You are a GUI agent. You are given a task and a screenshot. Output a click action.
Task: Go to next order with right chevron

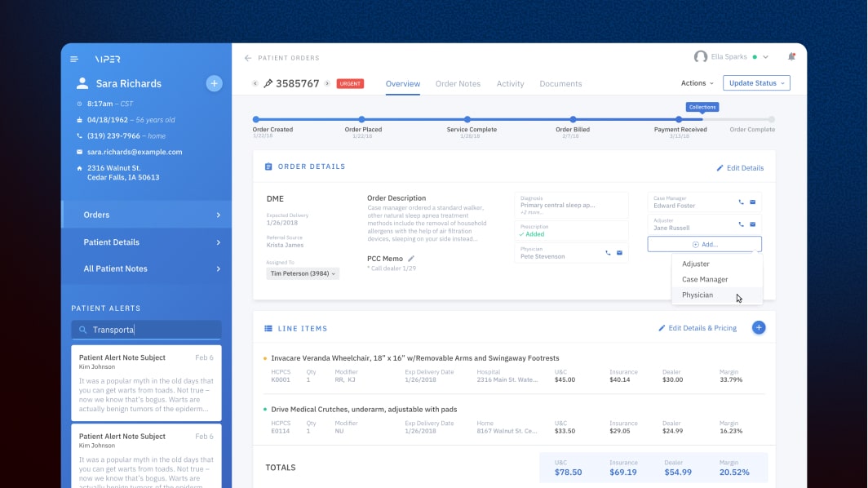pos(327,83)
